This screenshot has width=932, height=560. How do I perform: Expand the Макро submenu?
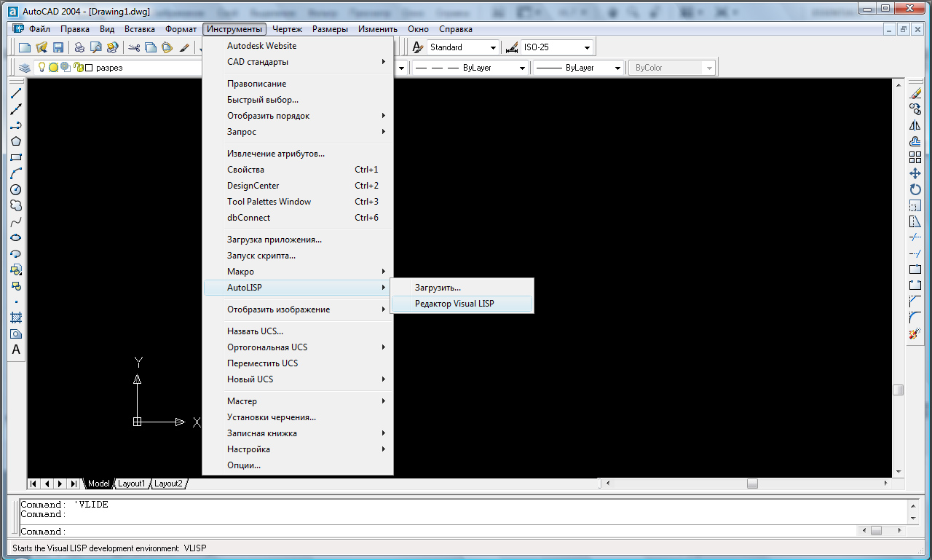click(x=298, y=272)
